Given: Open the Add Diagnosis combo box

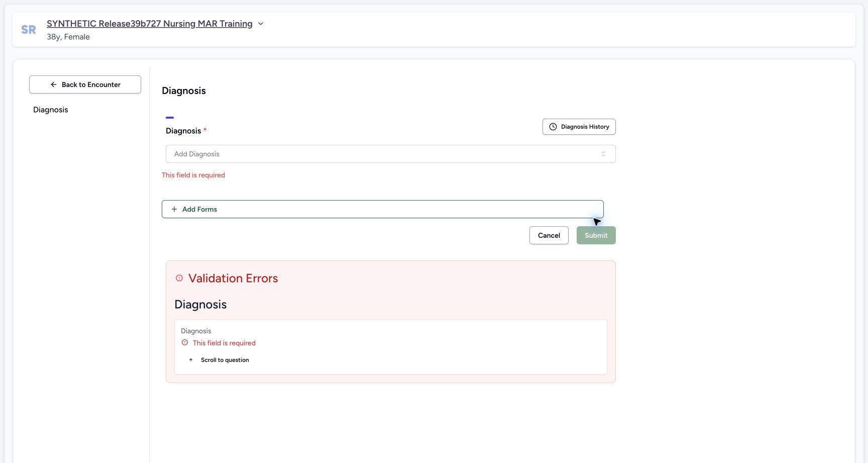Looking at the screenshot, I should [x=391, y=154].
